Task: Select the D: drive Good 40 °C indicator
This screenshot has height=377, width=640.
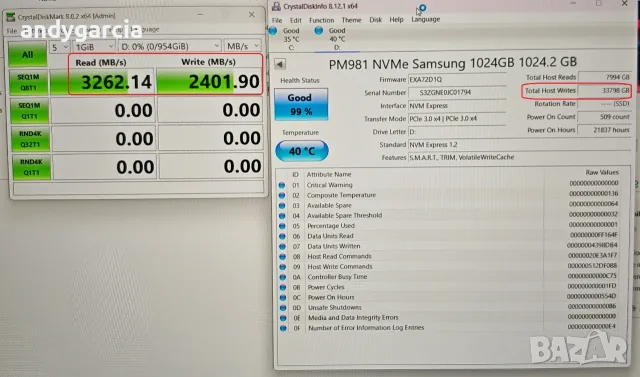Action: click(x=331, y=39)
